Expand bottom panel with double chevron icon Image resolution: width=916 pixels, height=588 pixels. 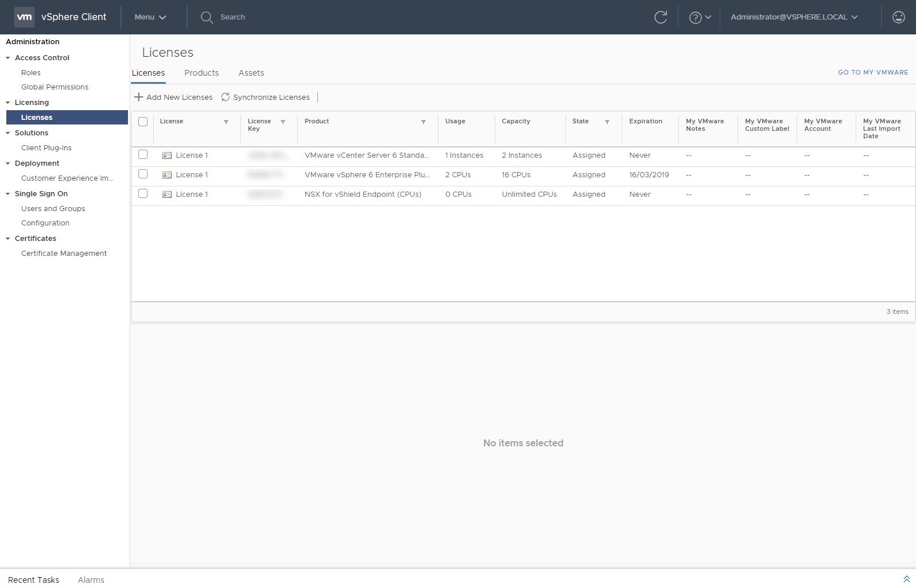click(906, 579)
